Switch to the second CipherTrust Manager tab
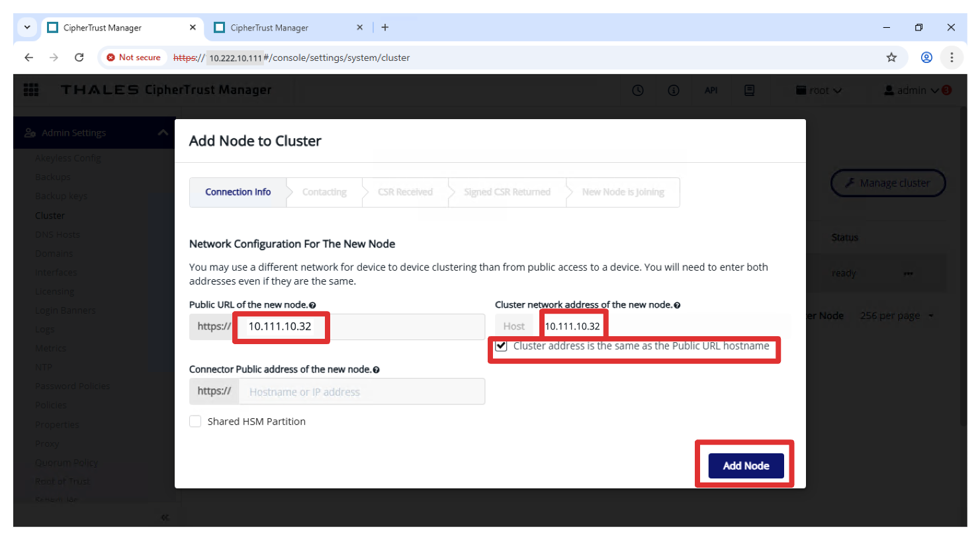Image resolution: width=980 pixels, height=540 pixels. click(285, 28)
